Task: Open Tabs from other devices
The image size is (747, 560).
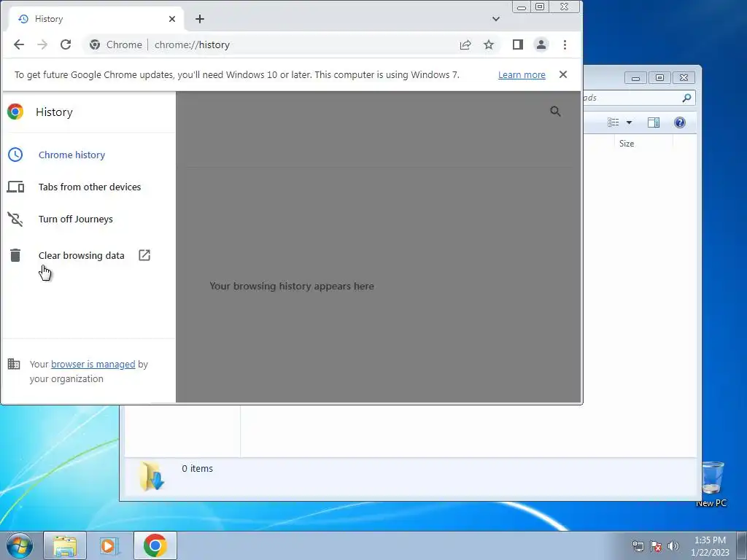Action: click(x=90, y=187)
